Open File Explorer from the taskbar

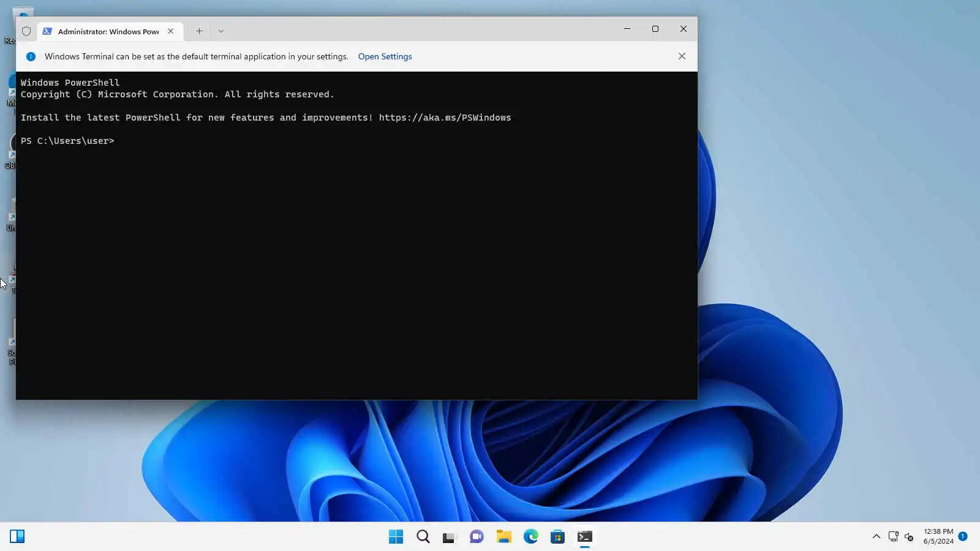504,537
